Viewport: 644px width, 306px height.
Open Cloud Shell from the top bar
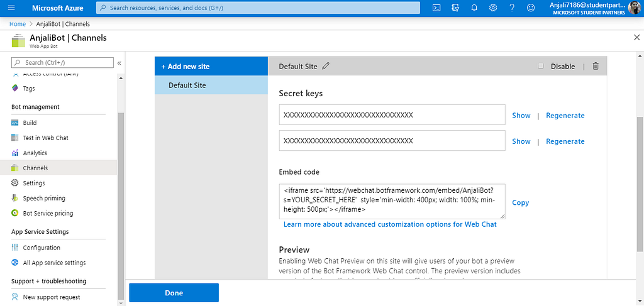[x=436, y=8]
